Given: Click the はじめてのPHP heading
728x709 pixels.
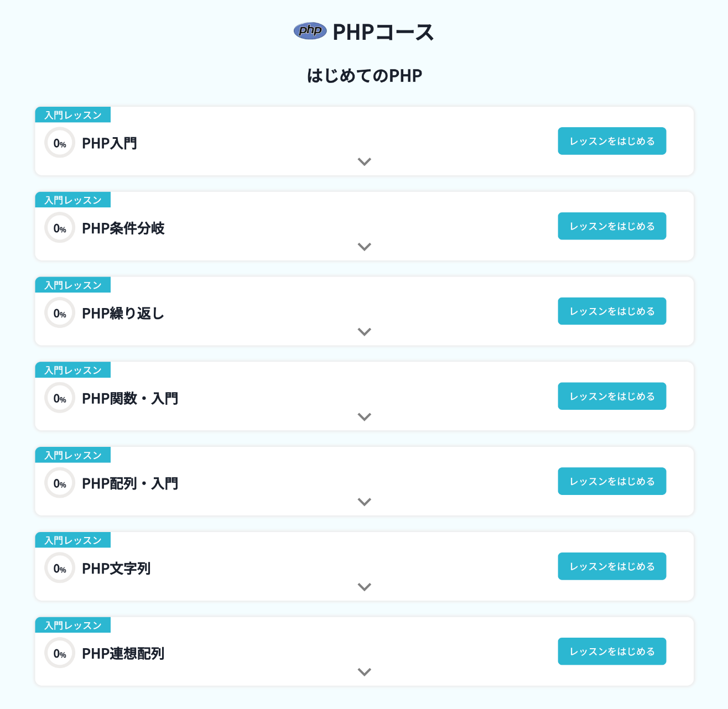Looking at the screenshot, I should [x=364, y=75].
